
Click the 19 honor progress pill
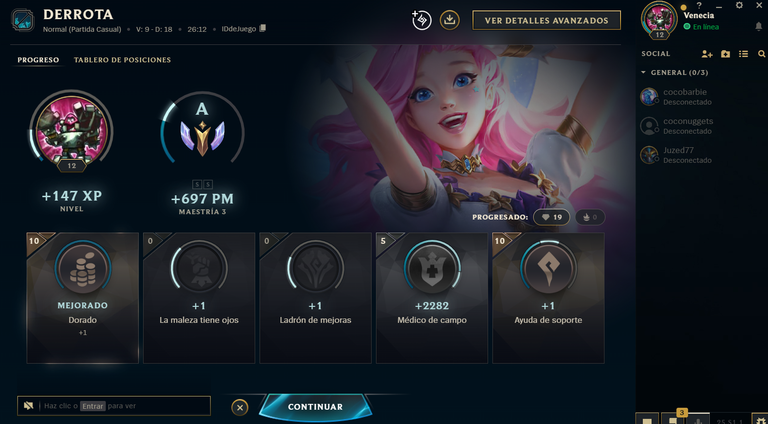pos(551,217)
